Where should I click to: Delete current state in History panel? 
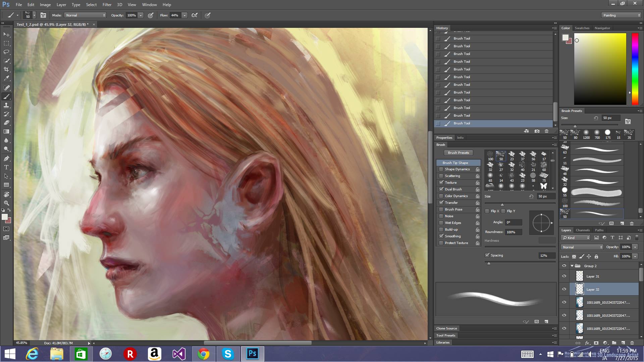click(547, 131)
